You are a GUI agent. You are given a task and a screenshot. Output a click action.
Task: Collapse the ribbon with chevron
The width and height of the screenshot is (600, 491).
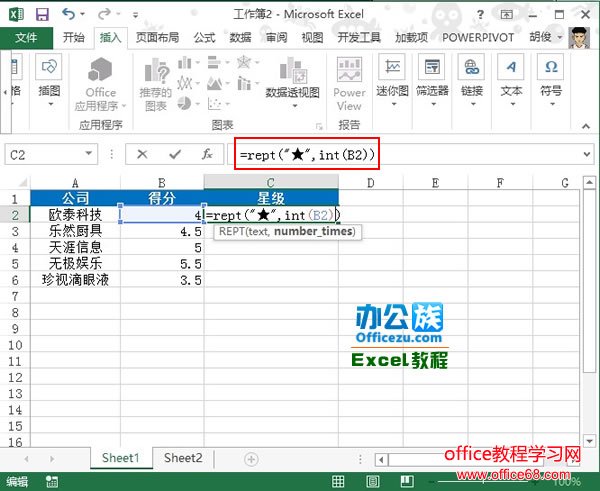coord(586,126)
